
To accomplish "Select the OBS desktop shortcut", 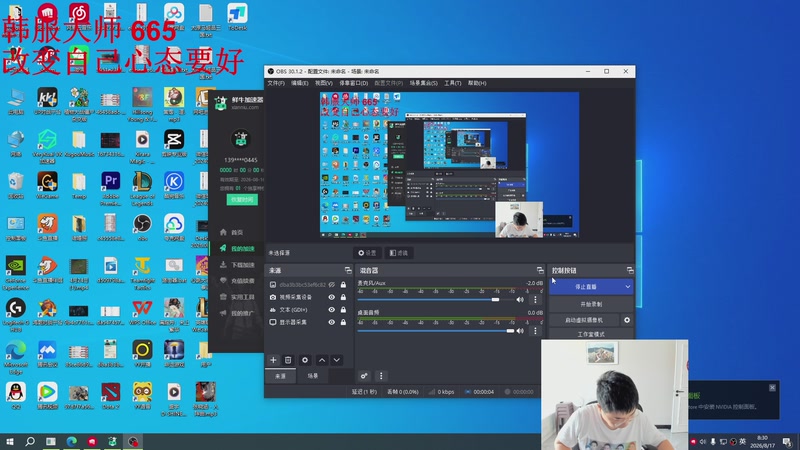I will pyautogui.click(x=142, y=227).
